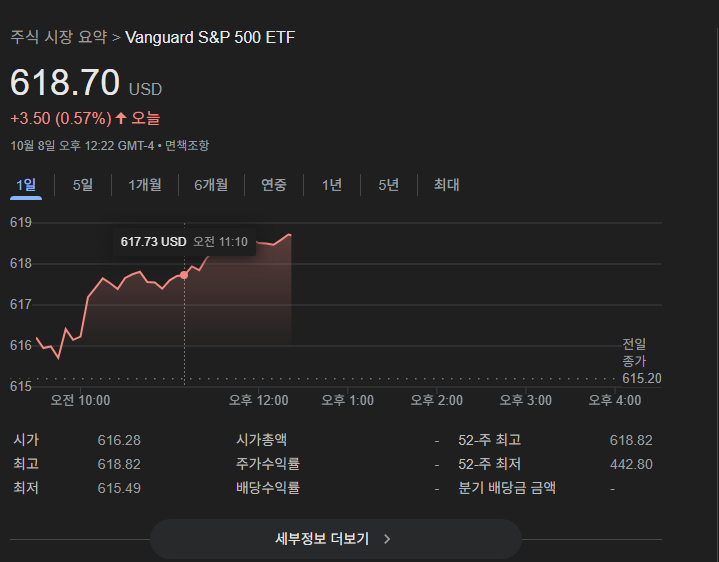Select the 최대 range tab

(x=447, y=185)
